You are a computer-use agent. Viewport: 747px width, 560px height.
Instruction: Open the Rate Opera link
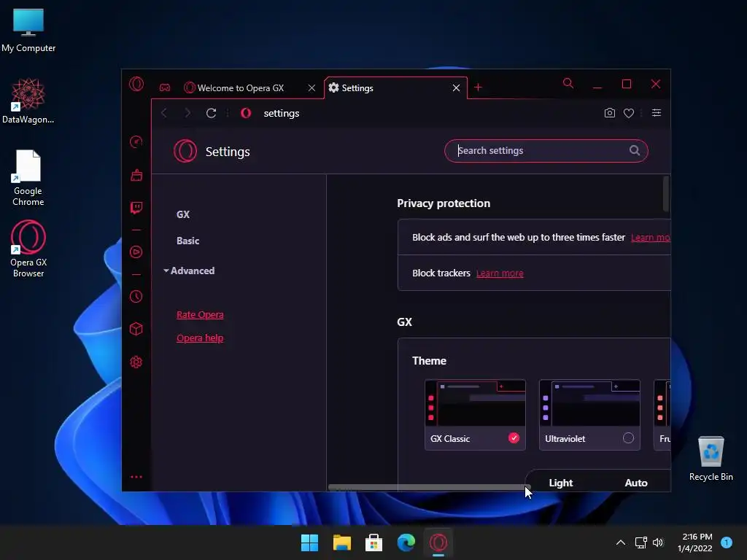click(x=200, y=315)
